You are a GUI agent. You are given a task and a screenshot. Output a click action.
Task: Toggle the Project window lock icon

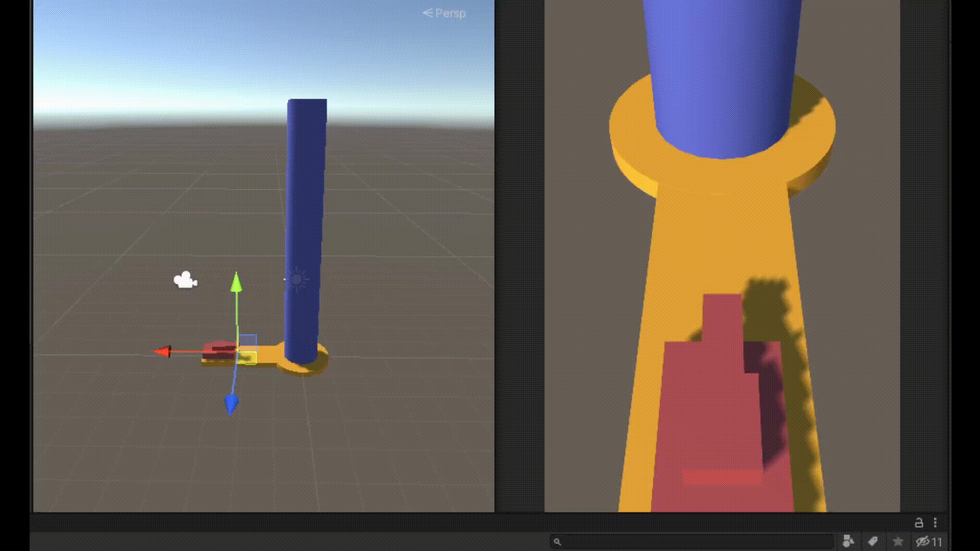[919, 522]
